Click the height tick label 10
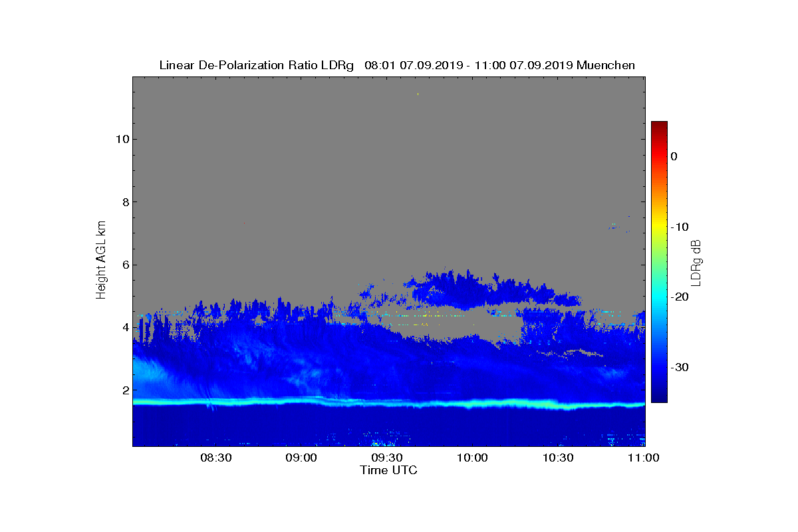 pos(121,139)
